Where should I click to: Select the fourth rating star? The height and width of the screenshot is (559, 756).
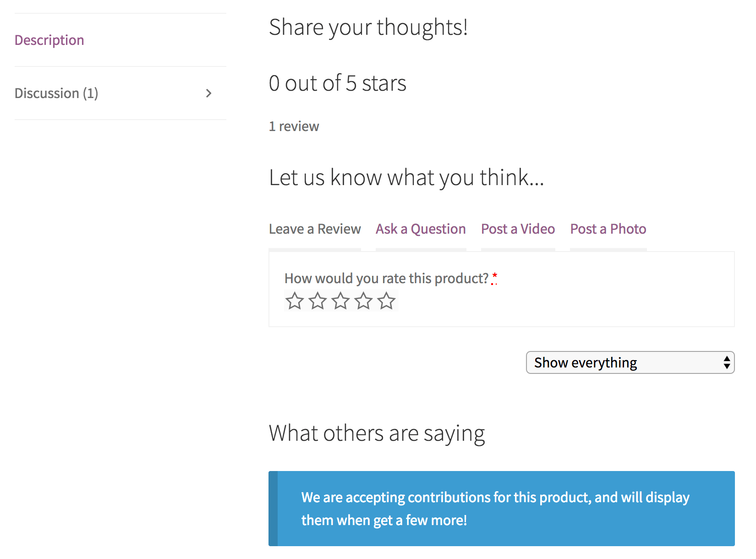point(363,301)
